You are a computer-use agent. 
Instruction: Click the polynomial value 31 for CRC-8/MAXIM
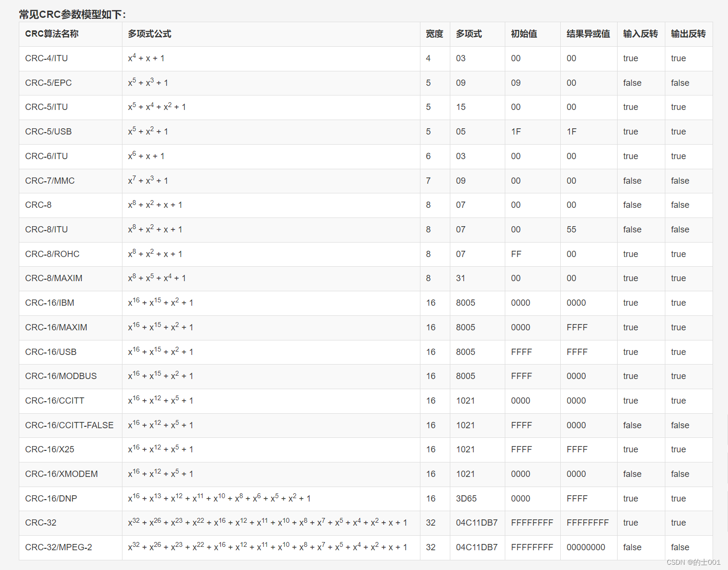pyautogui.click(x=460, y=278)
